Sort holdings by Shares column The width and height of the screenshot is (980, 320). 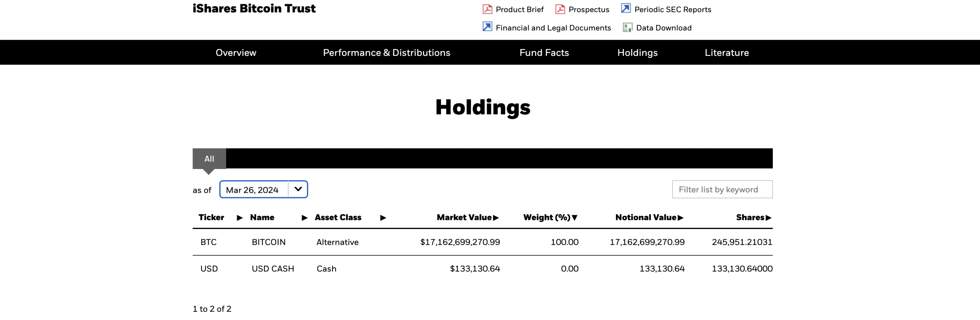click(753, 217)
